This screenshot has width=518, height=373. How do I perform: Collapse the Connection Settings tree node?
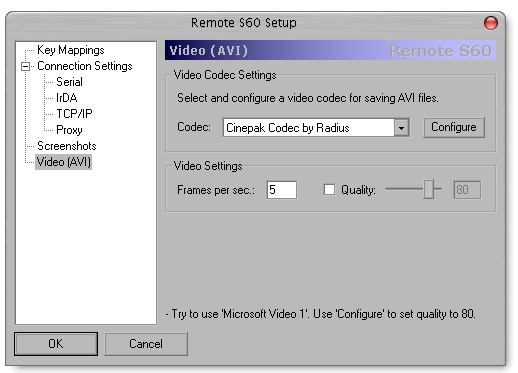click(x=25, y=66)
